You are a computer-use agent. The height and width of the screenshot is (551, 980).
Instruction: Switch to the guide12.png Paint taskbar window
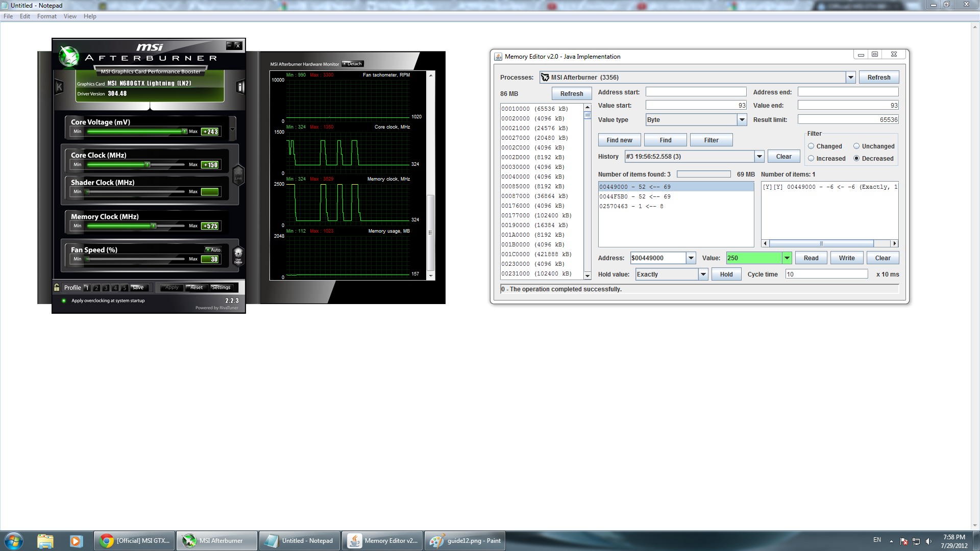pyautogui.click(x=465, y=541)
